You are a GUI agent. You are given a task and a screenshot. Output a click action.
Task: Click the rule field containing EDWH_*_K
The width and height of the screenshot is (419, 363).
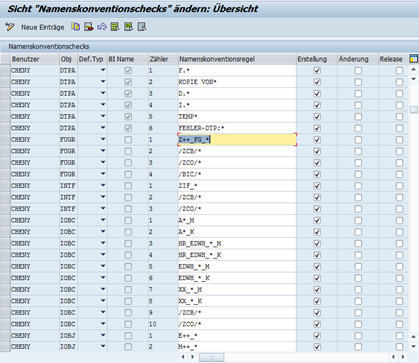tap(237, 278)
